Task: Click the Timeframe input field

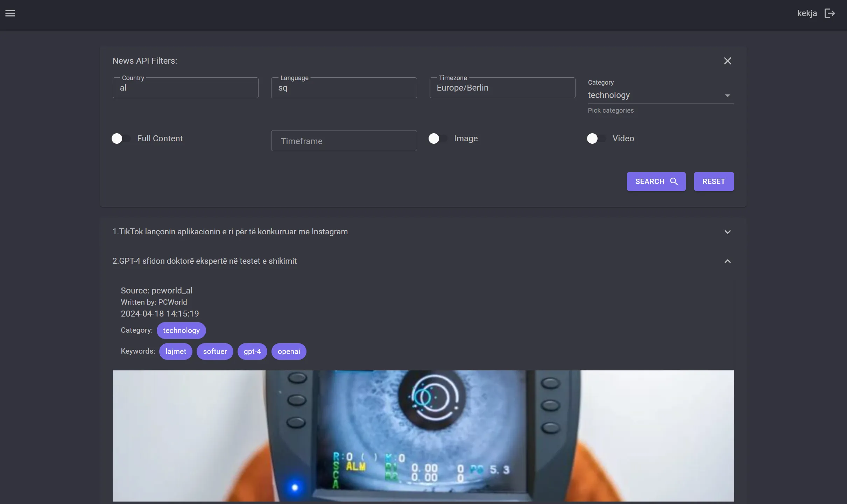Action: click(344, 141)
